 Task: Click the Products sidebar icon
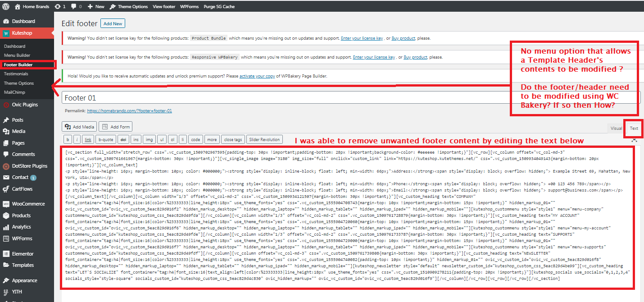tap(6, 215)
